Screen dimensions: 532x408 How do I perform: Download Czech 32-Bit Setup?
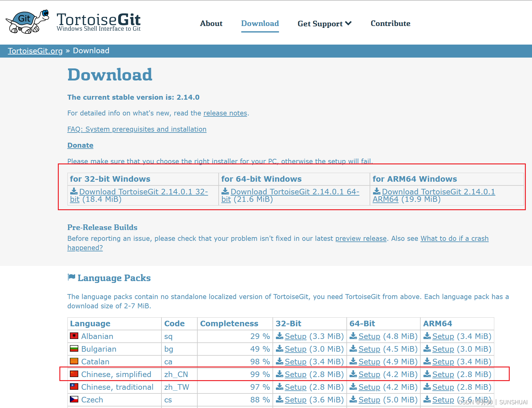tap(295, 400)
